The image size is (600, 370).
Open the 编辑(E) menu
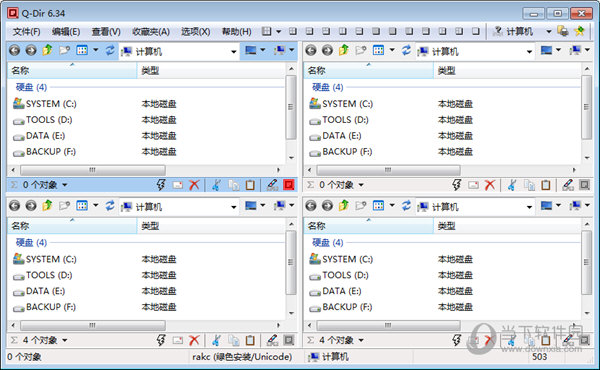[x=66, y=31]
